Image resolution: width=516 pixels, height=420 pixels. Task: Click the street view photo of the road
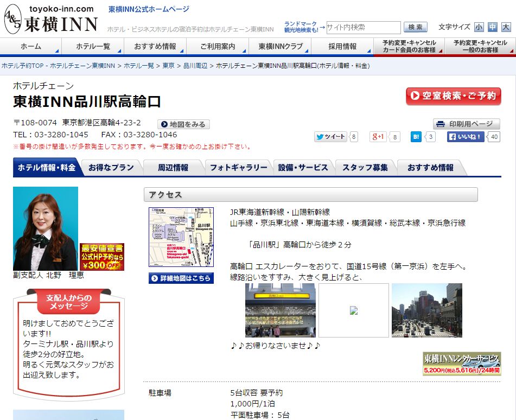(427, 310)
